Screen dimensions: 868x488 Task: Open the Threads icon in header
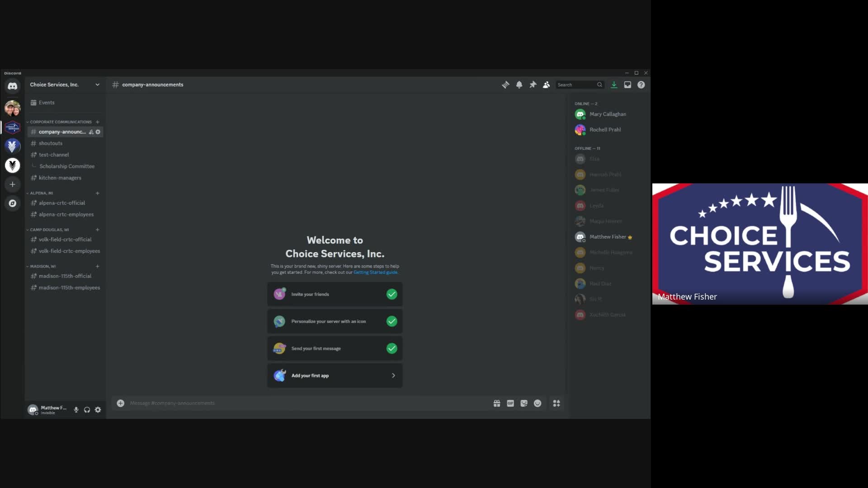point(505,84)
